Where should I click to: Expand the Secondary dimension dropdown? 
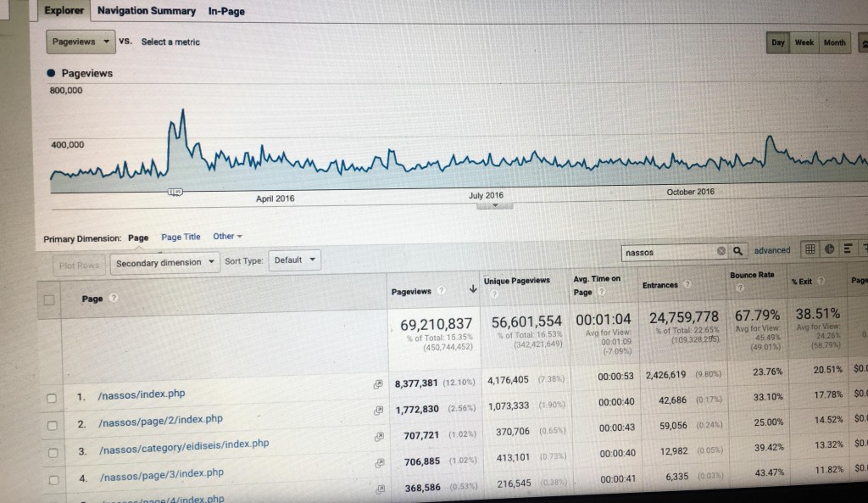click(164, 262)
